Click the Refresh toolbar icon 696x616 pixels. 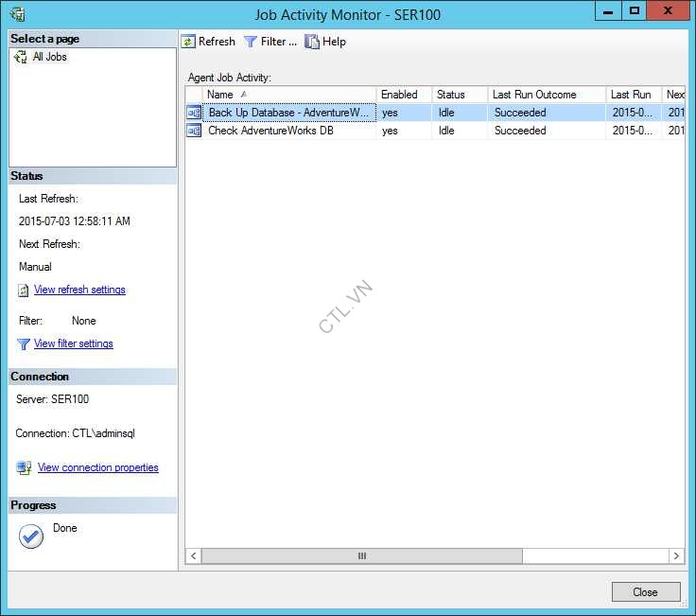click(188, 42)
